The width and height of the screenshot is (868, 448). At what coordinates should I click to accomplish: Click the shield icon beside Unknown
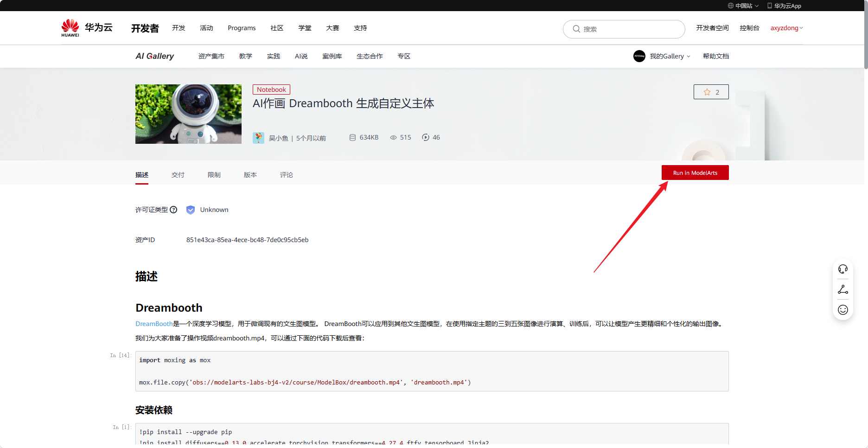(x=191, y=210)
